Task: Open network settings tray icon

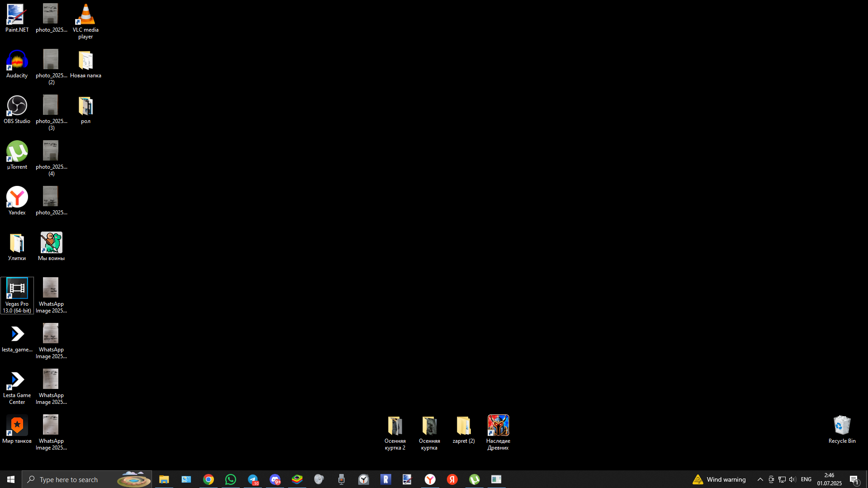Action: 782,479
